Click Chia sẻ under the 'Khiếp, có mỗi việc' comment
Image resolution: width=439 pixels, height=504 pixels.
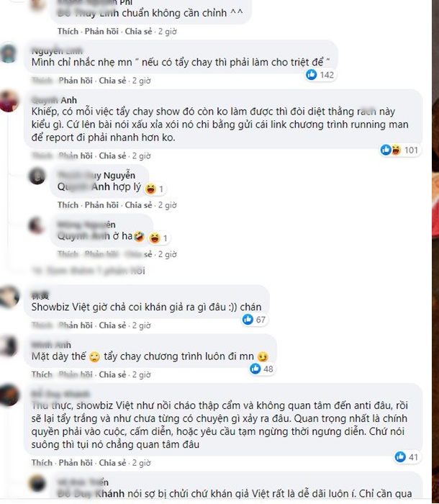pyautogui.click(x=112, y=156)
